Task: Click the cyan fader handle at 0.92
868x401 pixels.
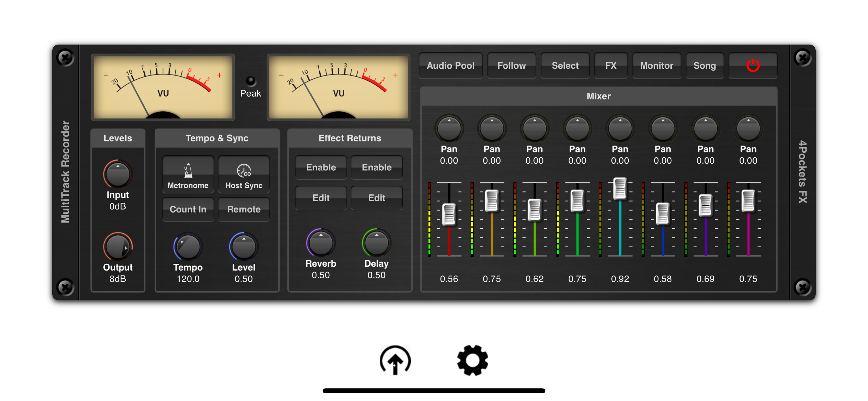Action: pyautogui.click(x=619, y=188)
